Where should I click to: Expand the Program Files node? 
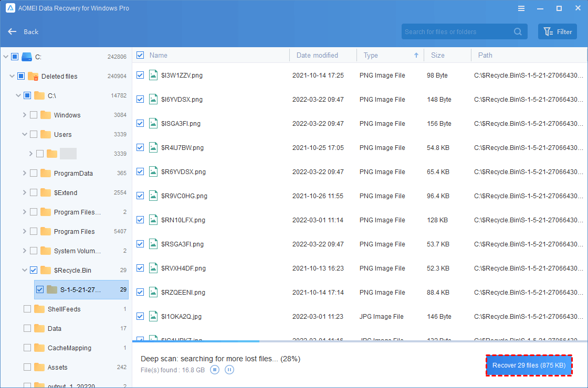25,231
